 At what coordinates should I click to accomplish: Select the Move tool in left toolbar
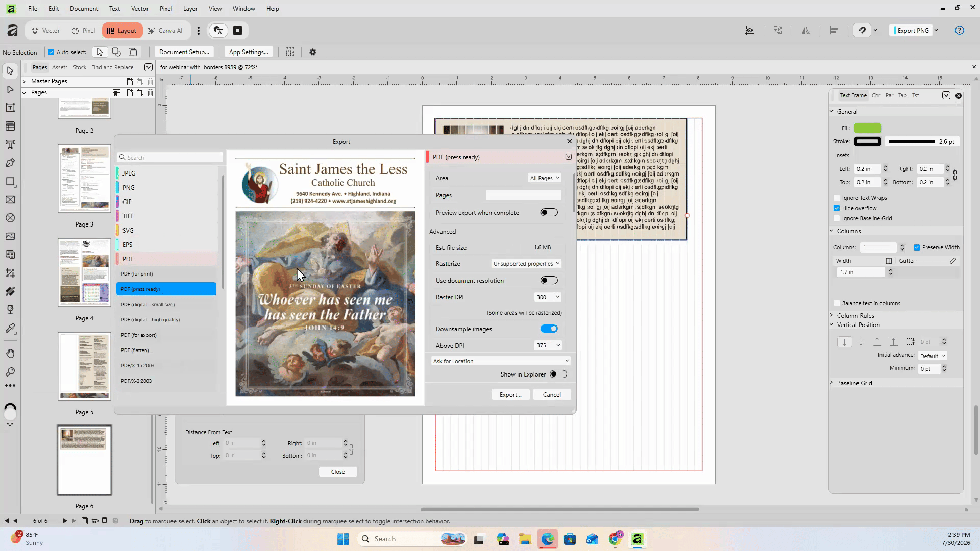[x=10, y=71]
